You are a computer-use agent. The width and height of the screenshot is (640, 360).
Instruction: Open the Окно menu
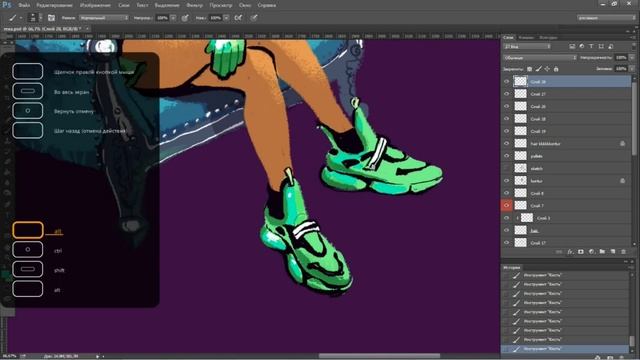pyautogui.click(x=245, y=5)
